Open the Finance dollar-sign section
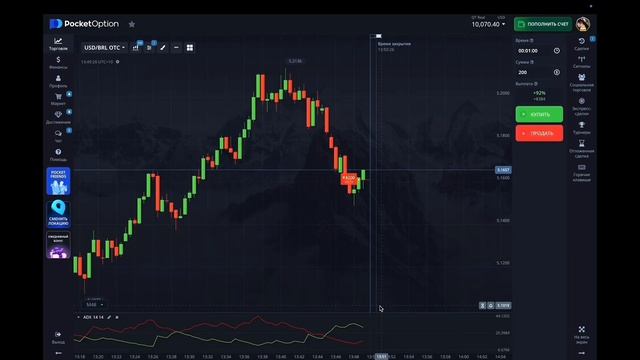Image resolution: width=640 pixels, height=360 pixels. point(58,62)
